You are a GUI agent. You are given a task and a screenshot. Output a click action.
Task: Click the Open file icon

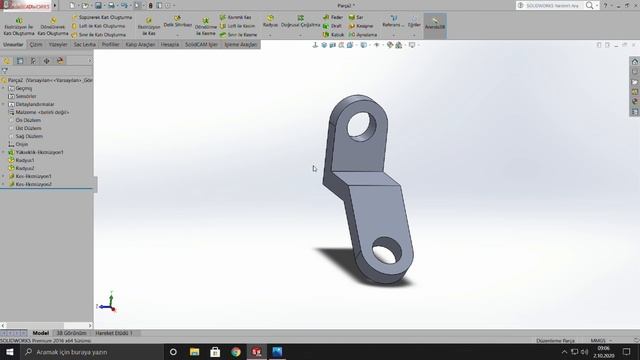point(85,6)
